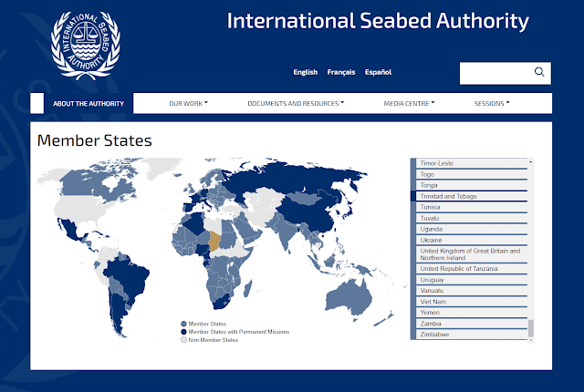Screen dimensions: 584x392
Task: Select Ukraine in the country list
Action: 472,240
